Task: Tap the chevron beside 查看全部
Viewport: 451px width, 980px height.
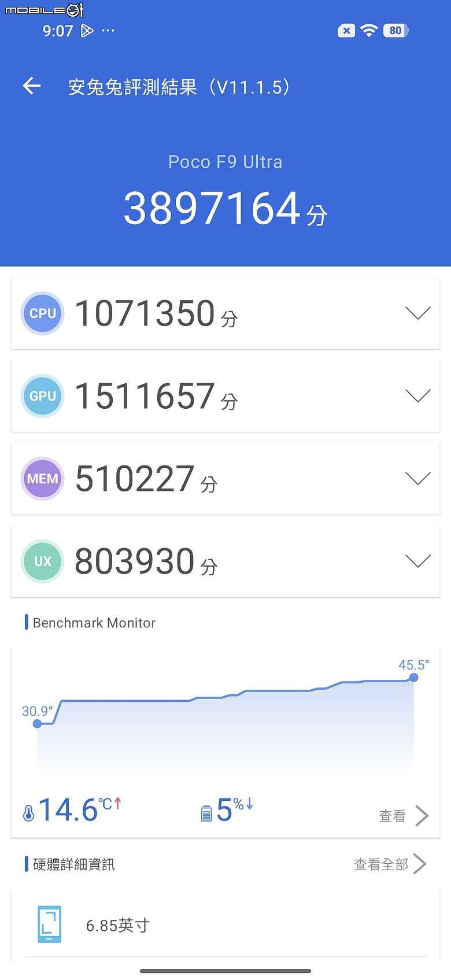Action: point(420,864)
